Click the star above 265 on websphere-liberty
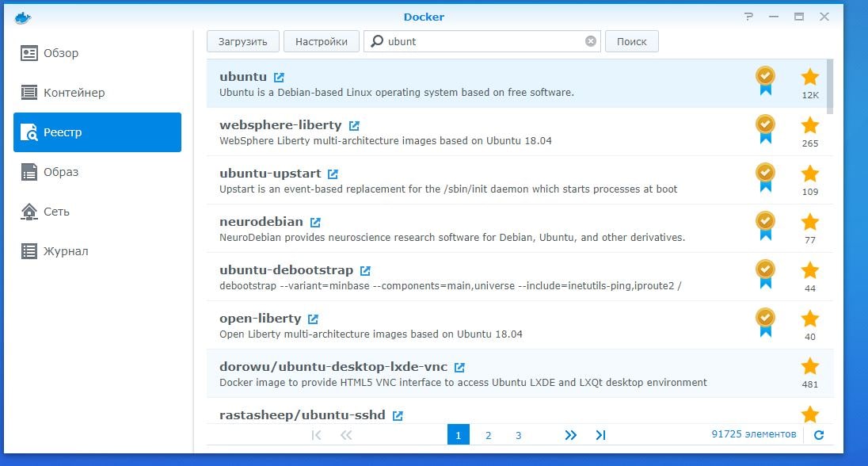The height and width of the screenshot is (466, 868). pyautogui.click(x=810, y=125)
